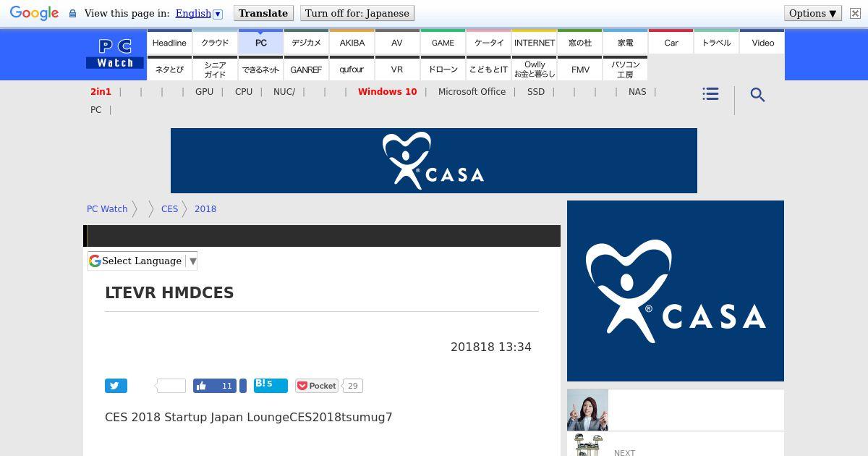868x456 pixels.
Task: Click the CPU topic link
Action: (x=244, y=92)
